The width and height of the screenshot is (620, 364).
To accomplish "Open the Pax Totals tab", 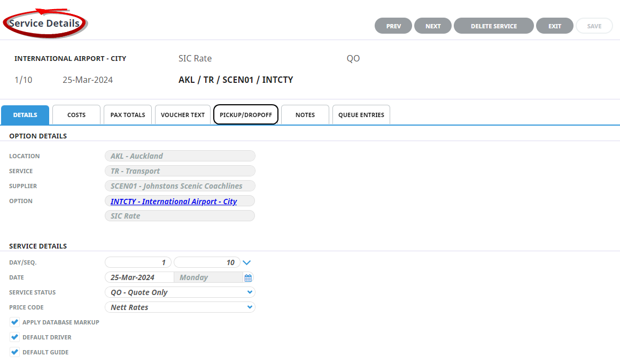I will tap(128, 115).
